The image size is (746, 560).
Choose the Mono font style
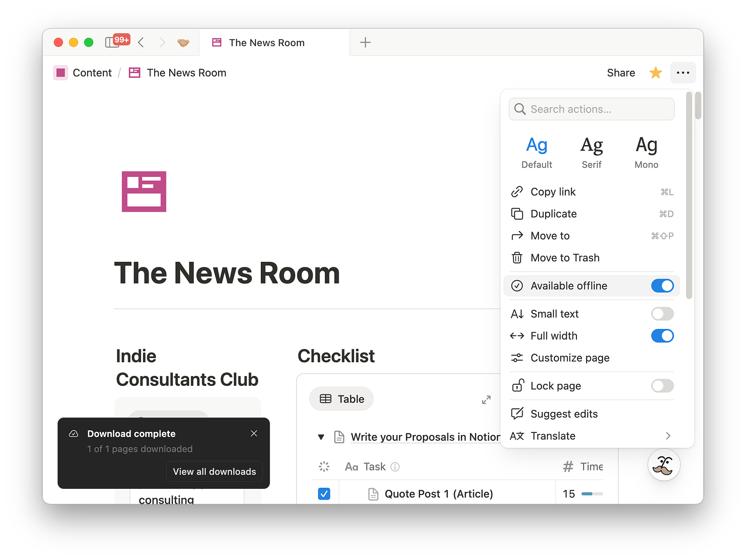point(647,152)
